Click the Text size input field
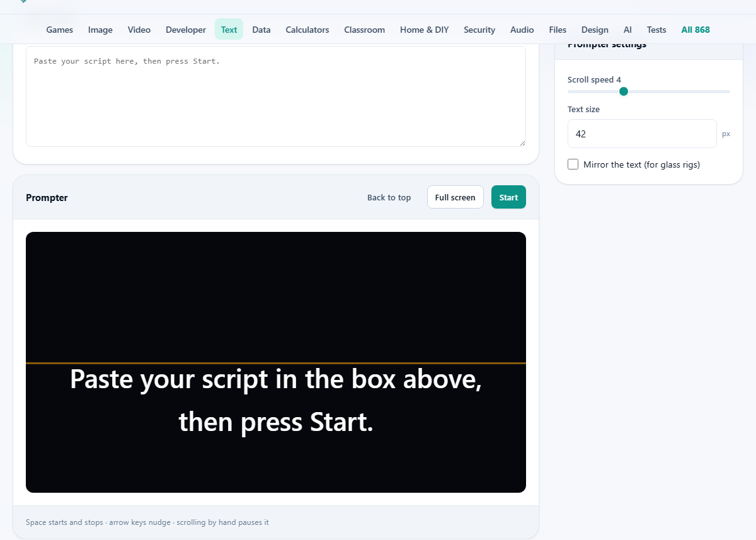Viewport: 756px width, 540px height. (642, 134)
